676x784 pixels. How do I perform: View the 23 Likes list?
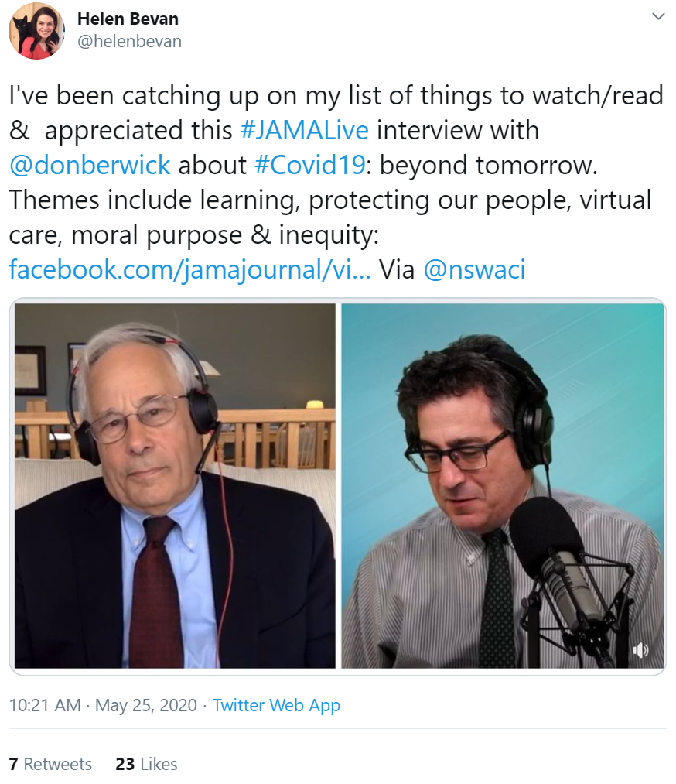click(x=146, y=764)
